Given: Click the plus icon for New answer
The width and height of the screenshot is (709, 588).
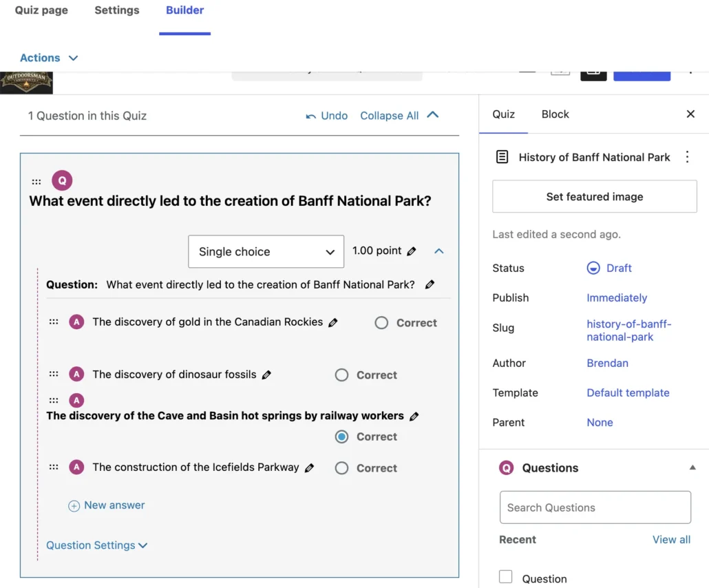Looking at the screenshot, I should [x=74, y=505].
